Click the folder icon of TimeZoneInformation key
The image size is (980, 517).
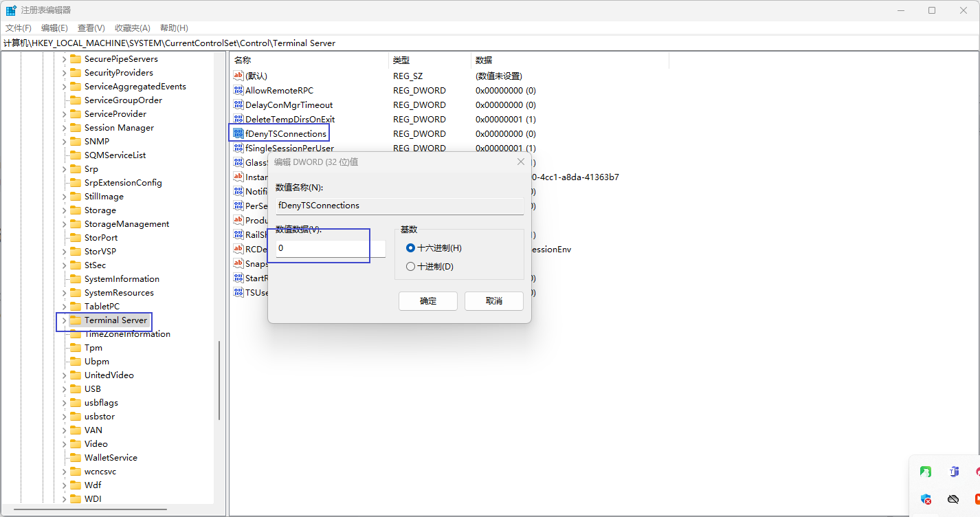pos(76,335)
